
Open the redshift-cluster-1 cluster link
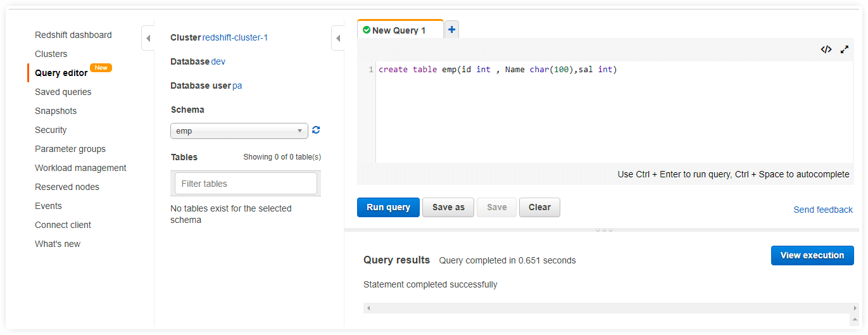pyautogui.click(x=235, y=37)
